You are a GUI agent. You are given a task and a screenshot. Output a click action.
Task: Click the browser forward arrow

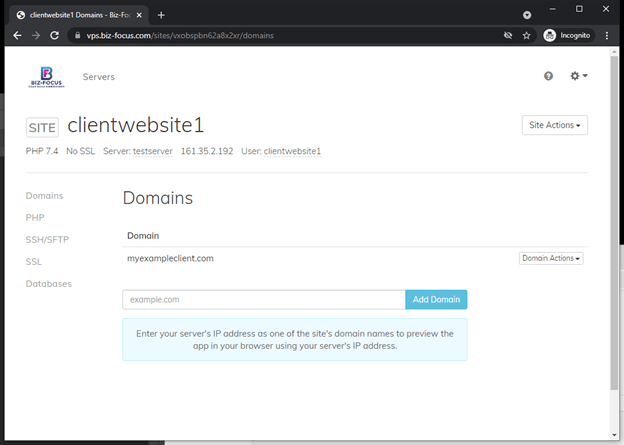[x=36, y=35]
